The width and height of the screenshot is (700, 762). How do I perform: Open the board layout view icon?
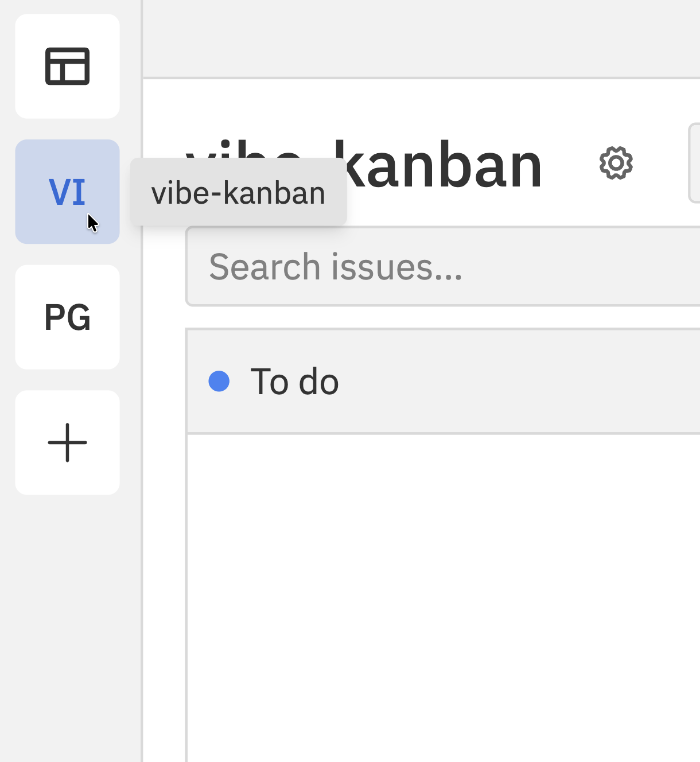tap(67, 66)
